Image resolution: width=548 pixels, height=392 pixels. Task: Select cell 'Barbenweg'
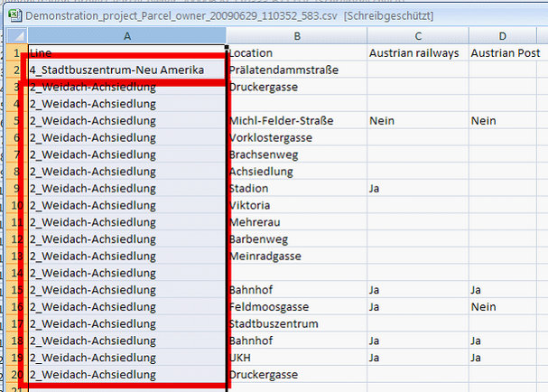click(297, 239)
